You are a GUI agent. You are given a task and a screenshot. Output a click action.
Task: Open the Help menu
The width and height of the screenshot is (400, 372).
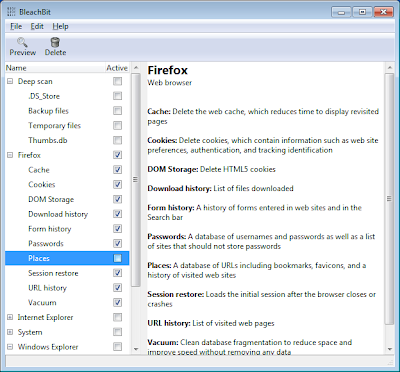tap(60, 26)
